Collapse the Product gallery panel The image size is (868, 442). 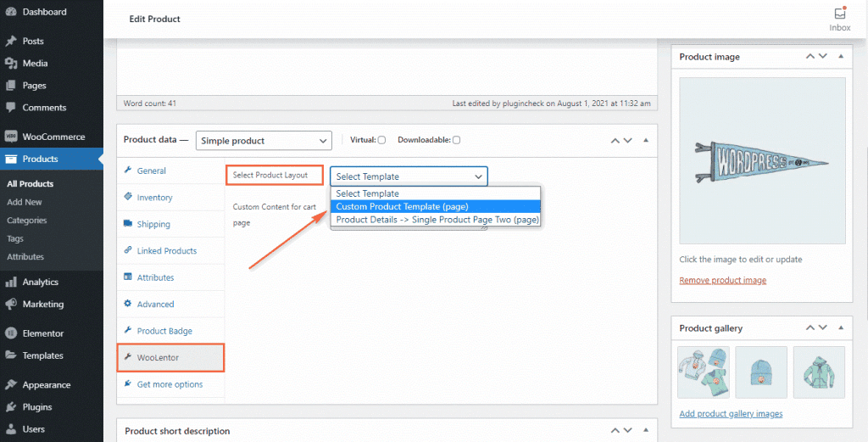coord(840,328)
